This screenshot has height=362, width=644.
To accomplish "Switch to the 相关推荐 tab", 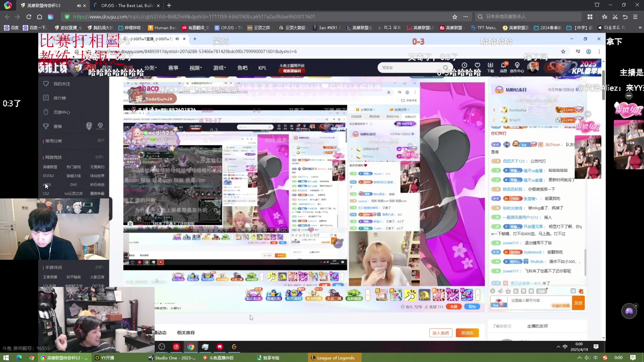I will pos(186,333).
